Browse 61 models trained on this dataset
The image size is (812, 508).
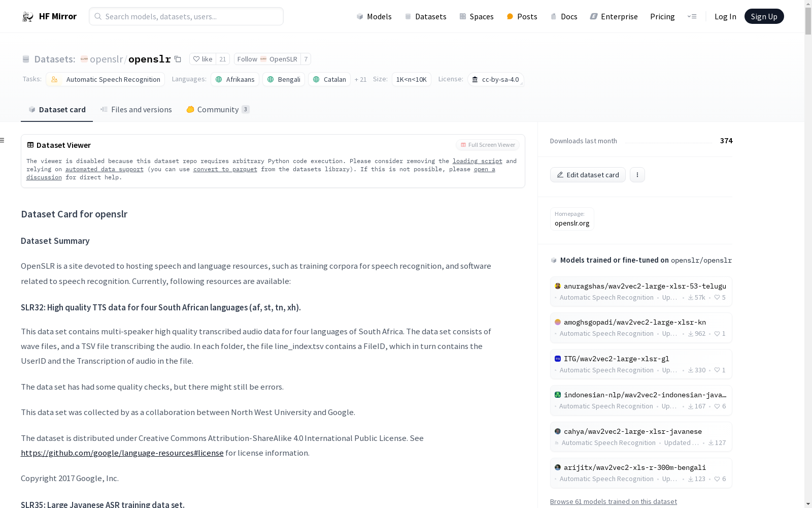coord(614,501)
